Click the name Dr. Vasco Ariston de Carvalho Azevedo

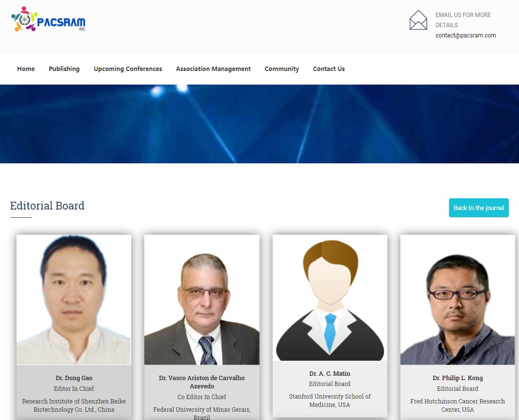[202, 382]
